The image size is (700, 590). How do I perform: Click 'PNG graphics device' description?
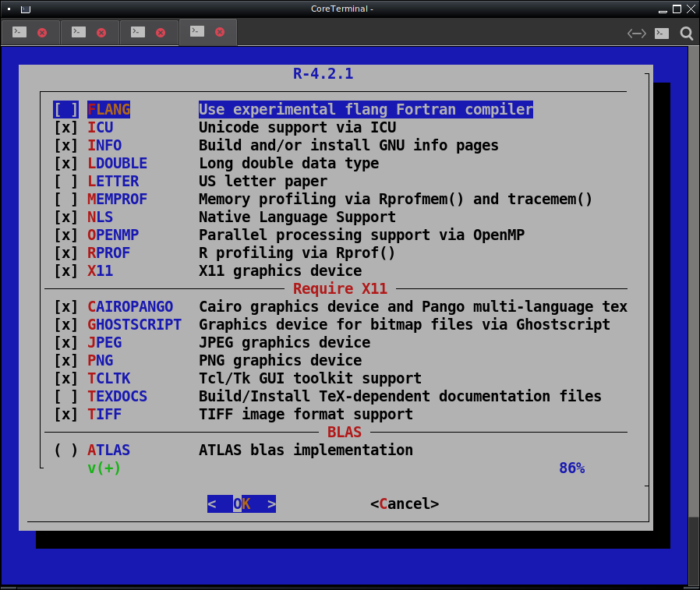coord(281,360)
